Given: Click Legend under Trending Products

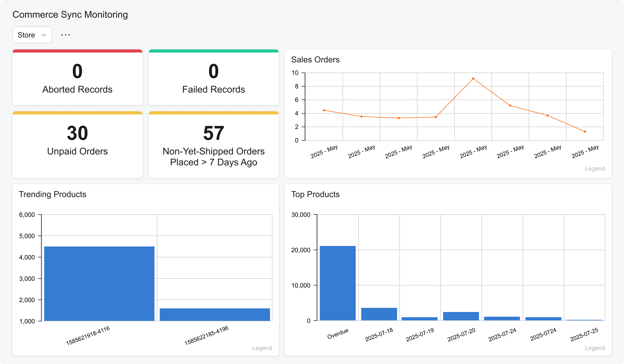Looking at the screenshot, I should [x=262, y=348].
